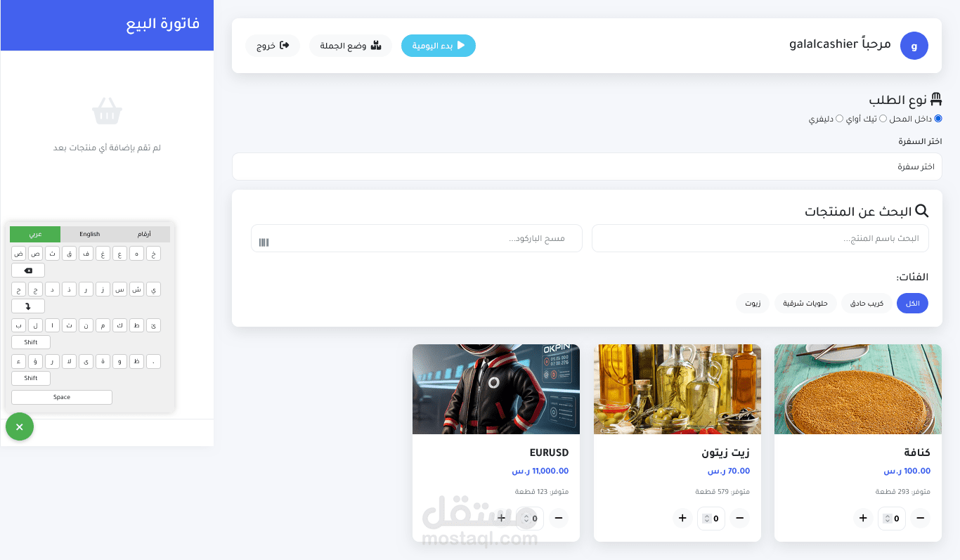Viewport: 960px width, 560px height.
Task: Click the empty cart message لم تقم بإضافة
Action: tap(108, 148)
